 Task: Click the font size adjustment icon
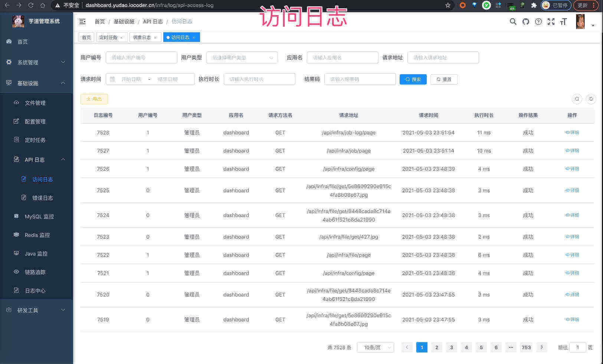tap(564, 22)
